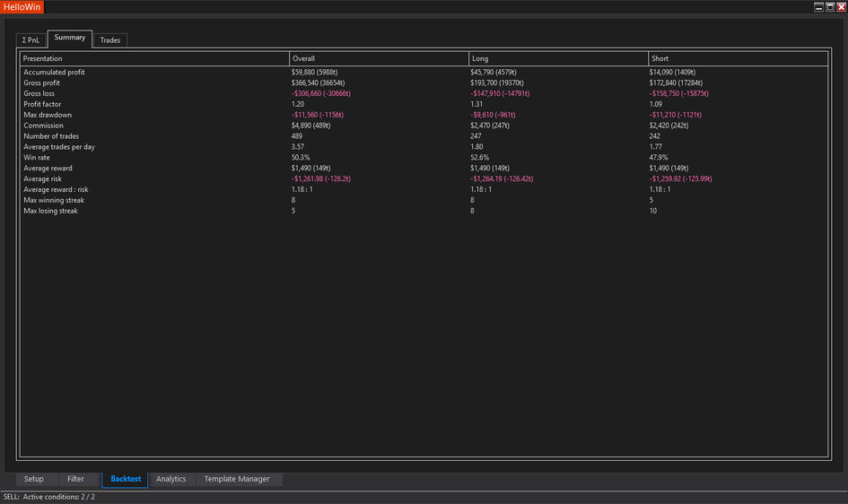Image resolution: width=848 pixels, height=504 pixels.
Task: Go to the Filter bottom tab
Action: (x=75, y=479)
